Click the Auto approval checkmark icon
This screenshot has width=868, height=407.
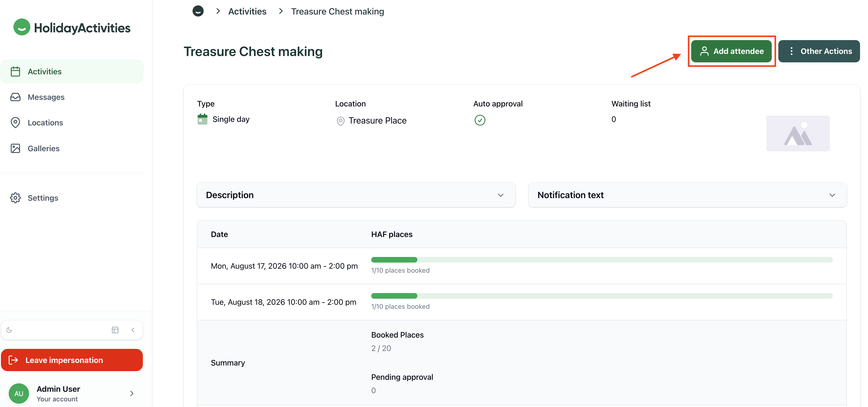(480, 120)
